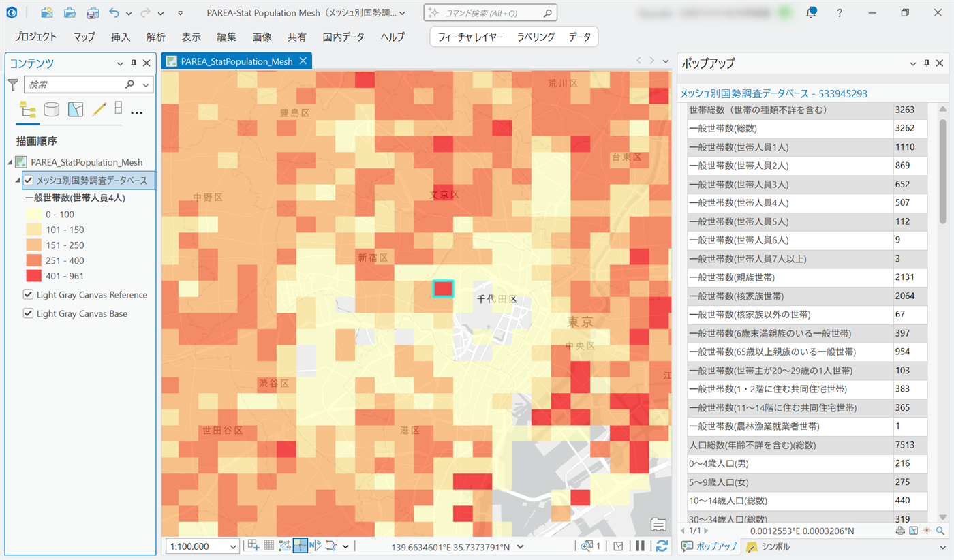Uncheck the メッシュ別国勢調査データベース layer
Viewport: 954px width, 560px height.
click(29, 180)
